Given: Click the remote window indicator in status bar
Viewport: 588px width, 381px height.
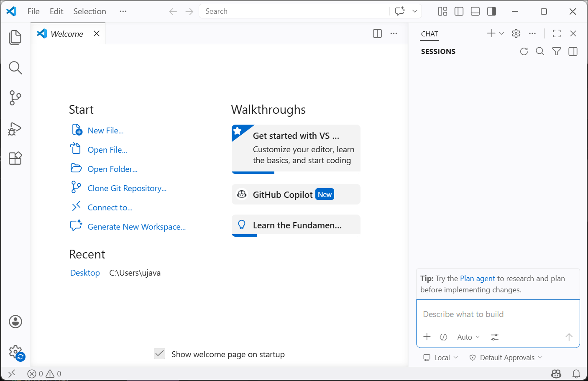Looking at the screenshot, I should tap(12, 373).
